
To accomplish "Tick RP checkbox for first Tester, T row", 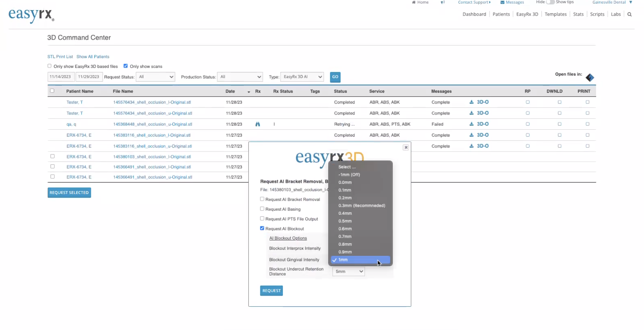I will coord(528,102).
